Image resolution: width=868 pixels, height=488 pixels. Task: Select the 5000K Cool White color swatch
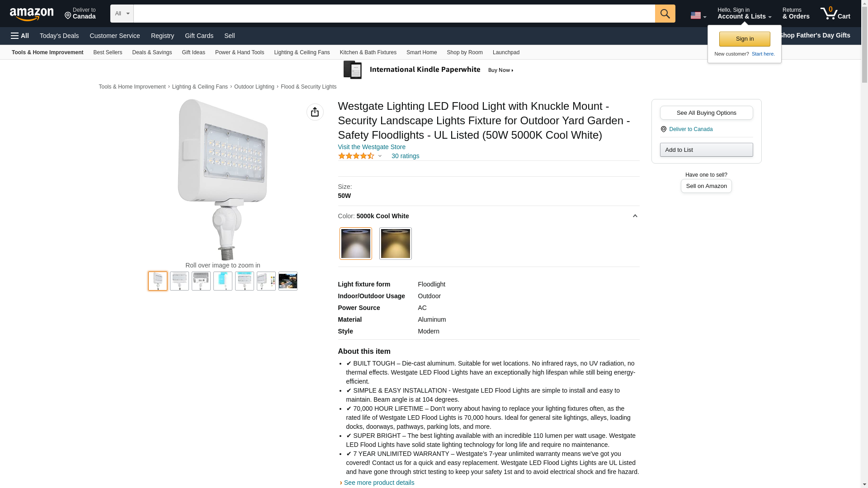click(x=356, y=244)
